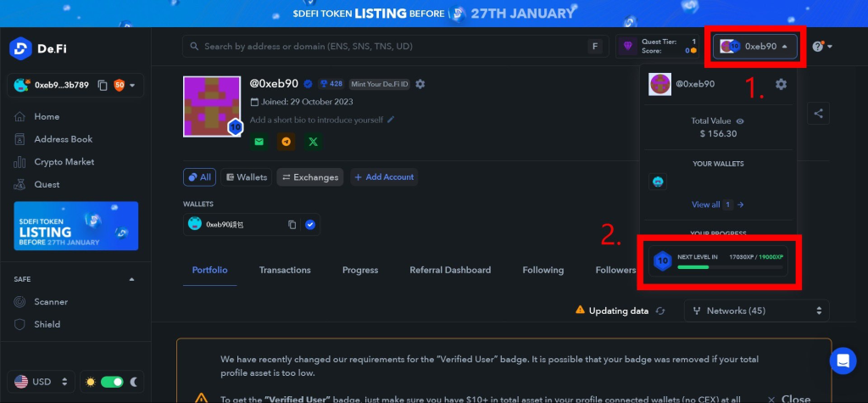Screen dimensions: 868x403
Task: Click the X (Twitter) social icon
Action: [x=314, y=142]
